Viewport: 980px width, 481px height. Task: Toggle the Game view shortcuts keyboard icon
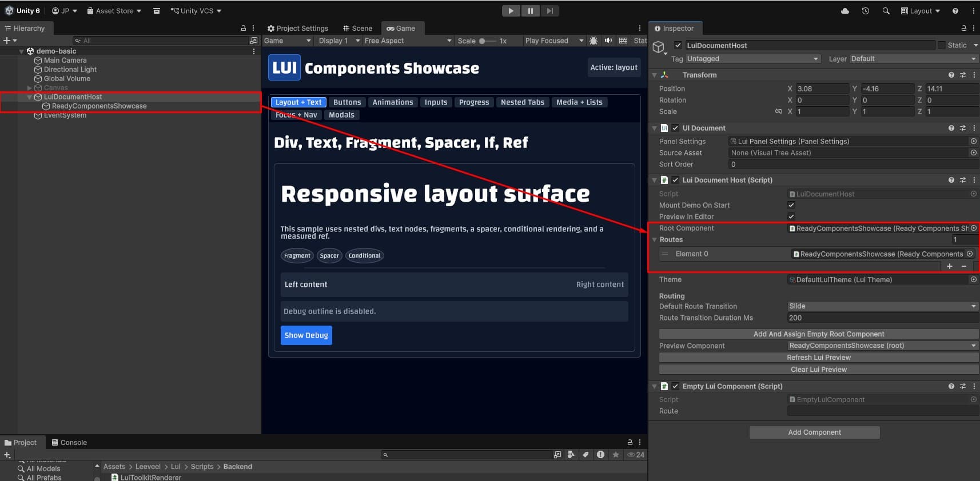click(623, 41)
